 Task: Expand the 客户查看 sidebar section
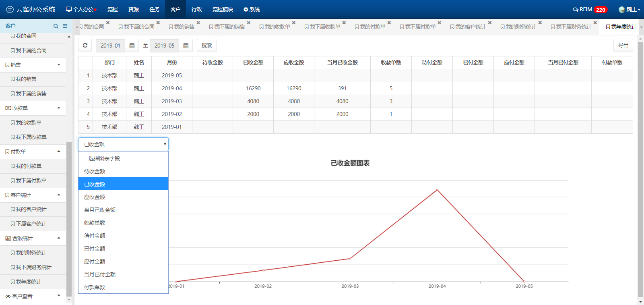(x=59, y=296)
